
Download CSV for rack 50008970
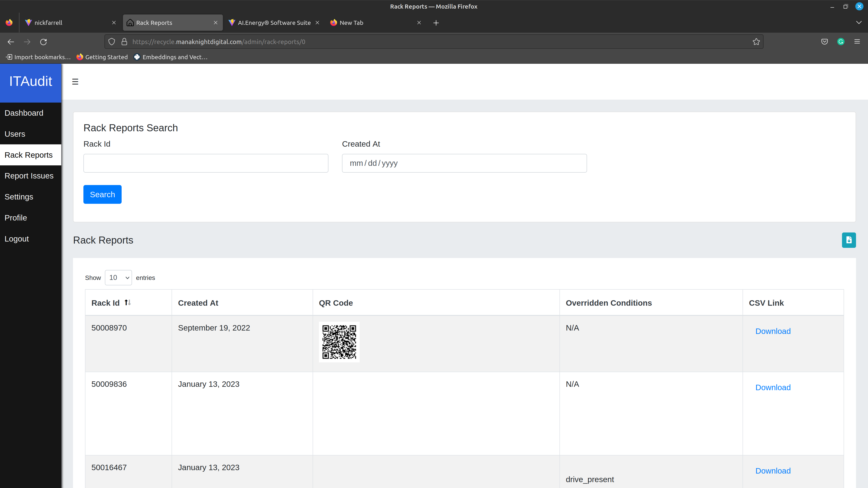tap(773, 331)
